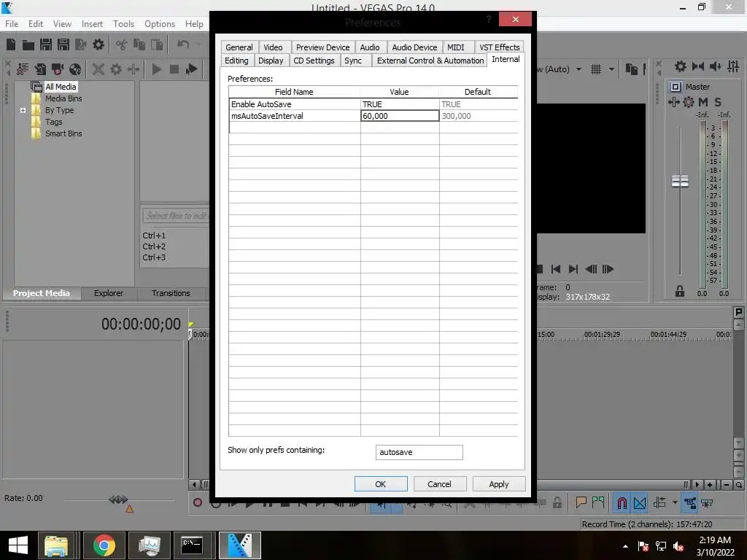Click 'Show only prefs containing' filter box
Viewport: 747px width, 560px height.
[419, 452]
